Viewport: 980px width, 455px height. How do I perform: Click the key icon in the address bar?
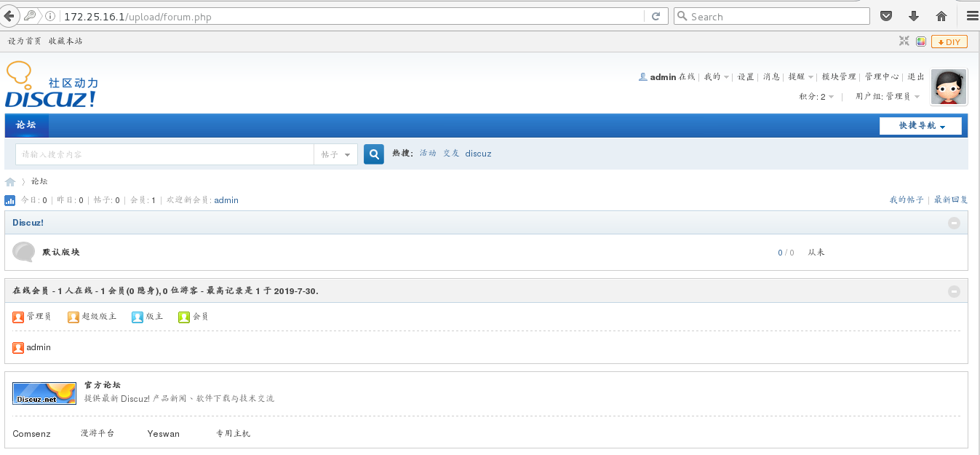click(x=31, y=16)
